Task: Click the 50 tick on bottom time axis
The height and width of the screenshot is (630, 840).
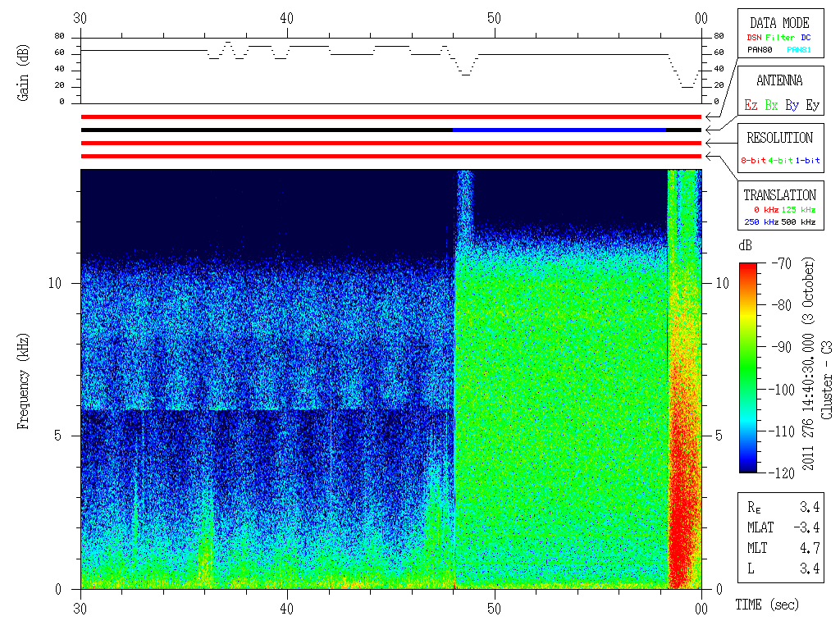Action: point(494,609)
